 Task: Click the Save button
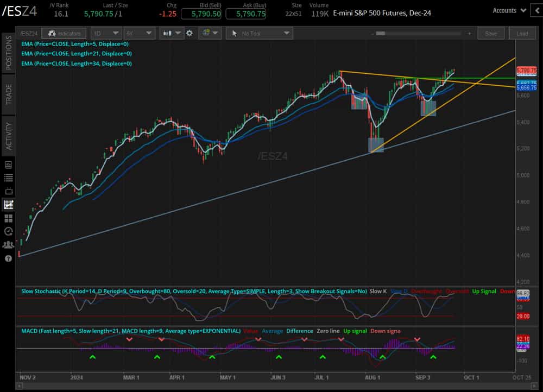[x=491, y=33]
